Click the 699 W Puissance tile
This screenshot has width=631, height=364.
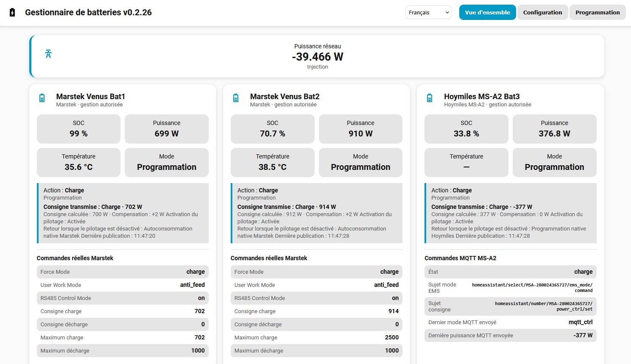tap(167, 129)
